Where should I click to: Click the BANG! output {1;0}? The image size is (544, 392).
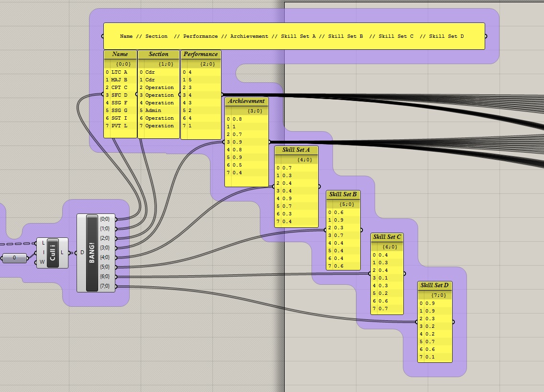[x=105, y=229]
